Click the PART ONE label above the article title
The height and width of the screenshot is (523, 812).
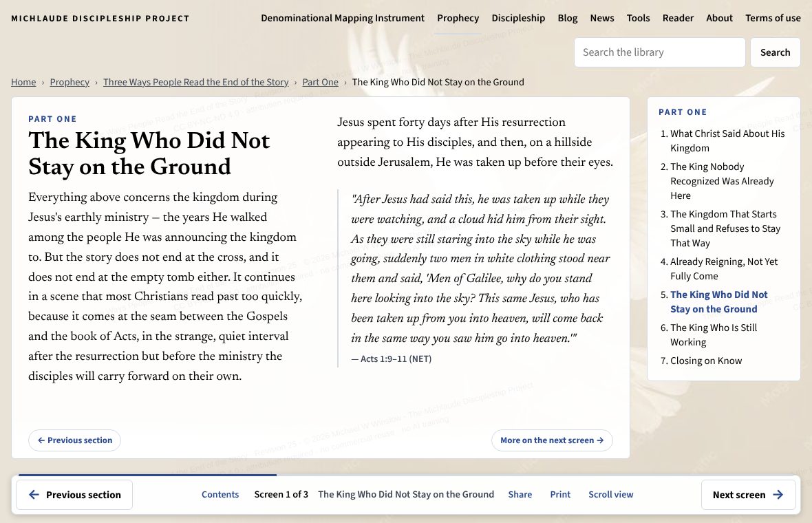[x=52, y=119]
